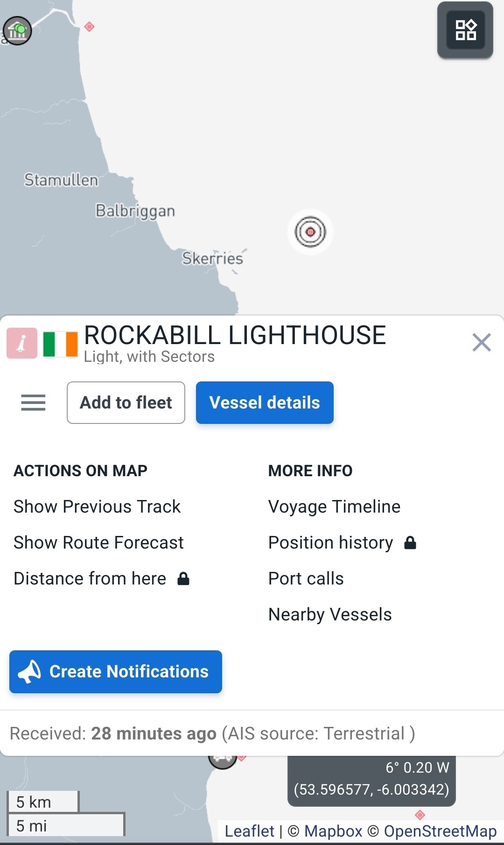Open the OpenStreetMap attribution link
Image resolution: width=504 pixels, height=845 pixels.
[x=440, y=831]
